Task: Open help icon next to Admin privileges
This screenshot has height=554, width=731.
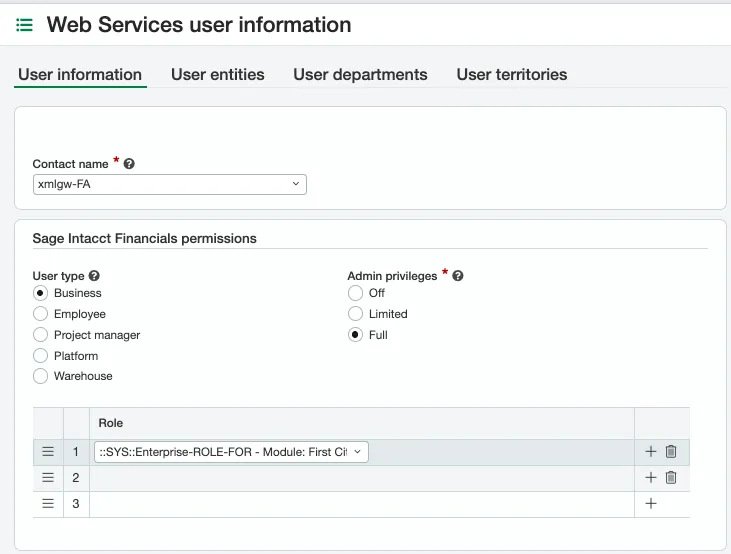Action: 458,276
